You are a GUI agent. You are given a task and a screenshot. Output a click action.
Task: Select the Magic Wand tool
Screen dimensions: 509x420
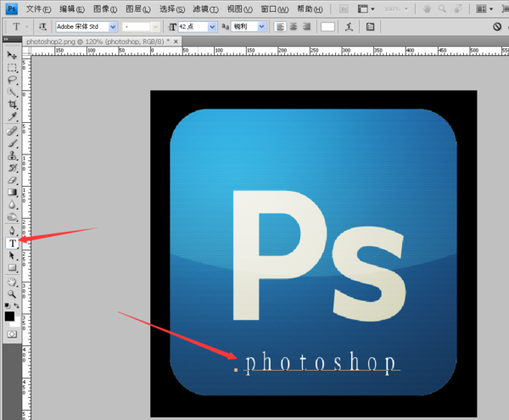(x=12, y=92)
